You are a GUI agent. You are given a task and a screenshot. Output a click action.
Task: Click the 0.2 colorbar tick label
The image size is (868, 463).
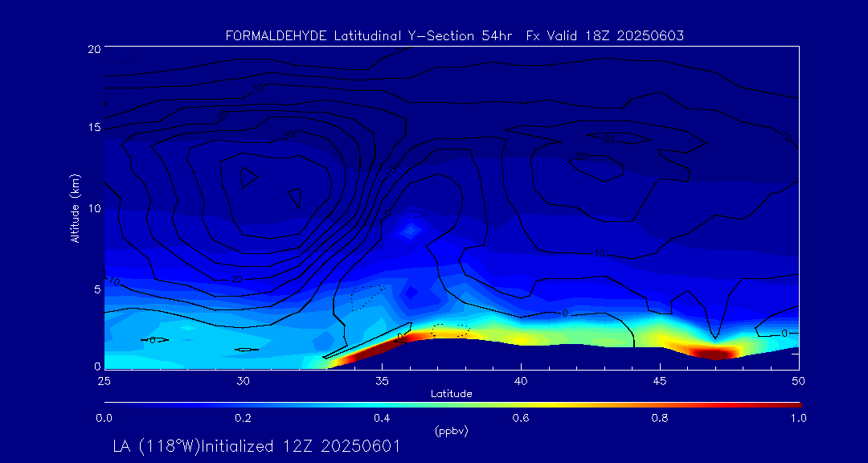point(243,418)
